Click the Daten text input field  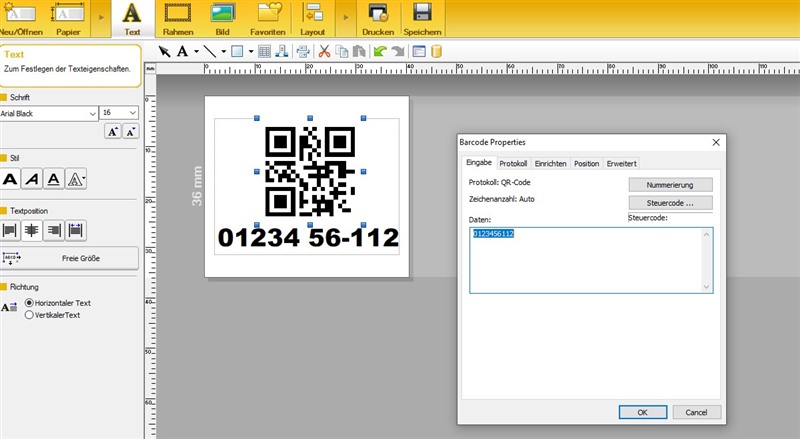590,260
